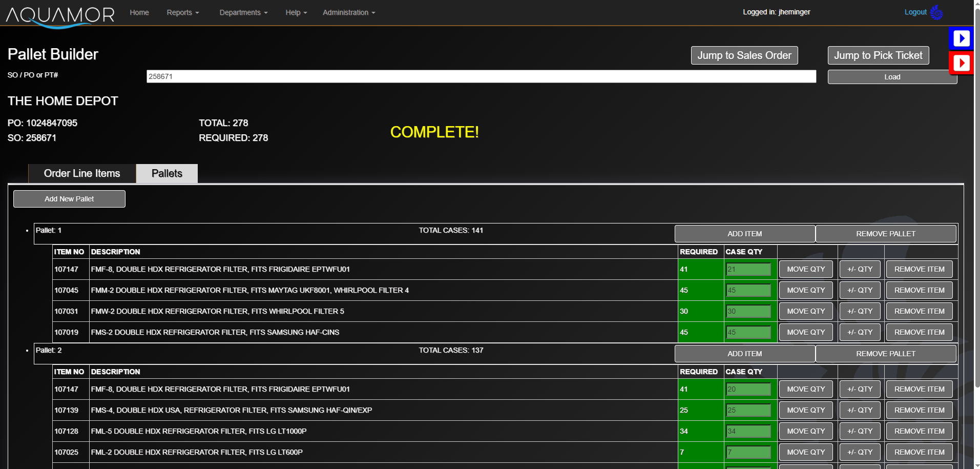Click the Jump to Sales Order button
This screenshot has height=469, width=980.
744,55
